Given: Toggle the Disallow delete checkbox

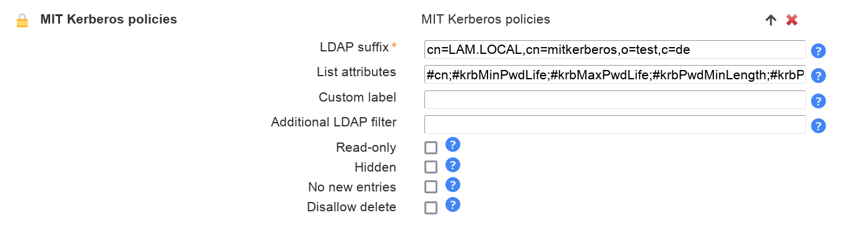Looking at the screenshot, I should [431, 208].
